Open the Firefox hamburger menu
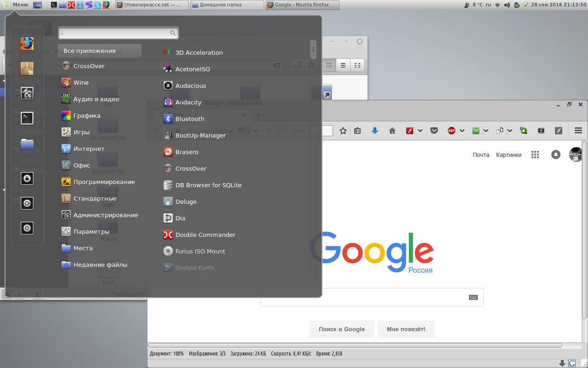The height and width of the screenshot is (368, 588). pos(578,131)
